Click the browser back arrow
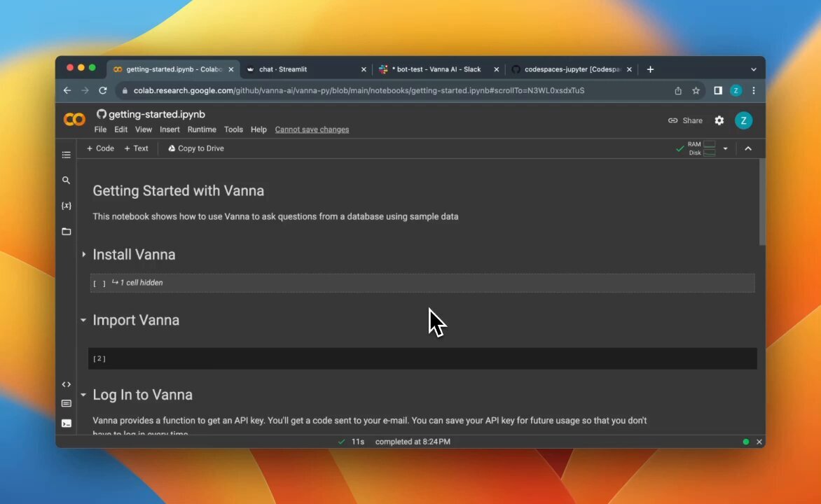Image resolution: width=821 pixels, height=504 pixels. 67,90
